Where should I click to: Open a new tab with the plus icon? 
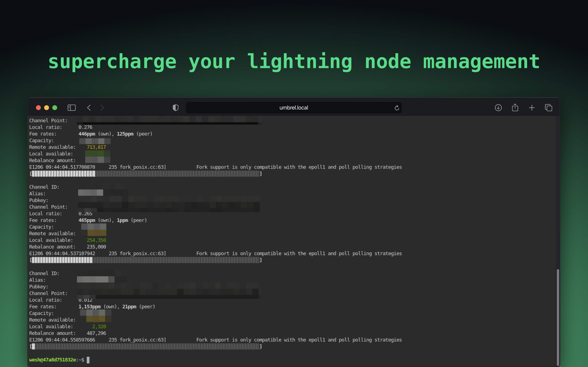(x=532, y=107)
